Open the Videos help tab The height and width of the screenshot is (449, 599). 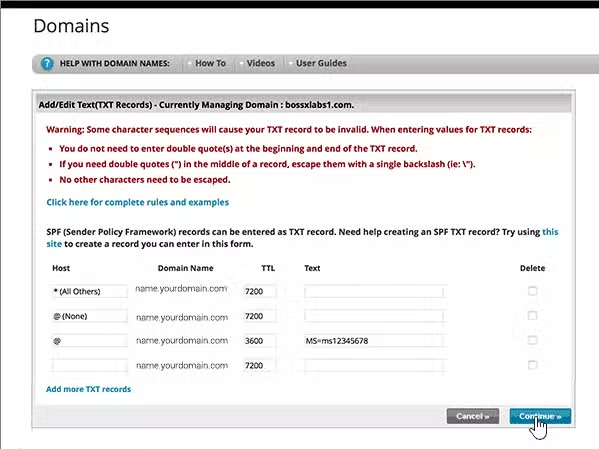click(x=261, y=63)
